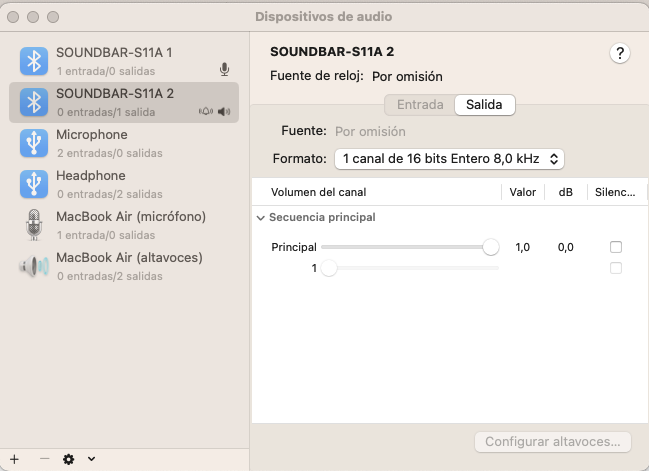Click the SOUNDBAR-S11A 2 heading in details pane
This screenshot has width=649, height=471.
(x=332, y=52)
